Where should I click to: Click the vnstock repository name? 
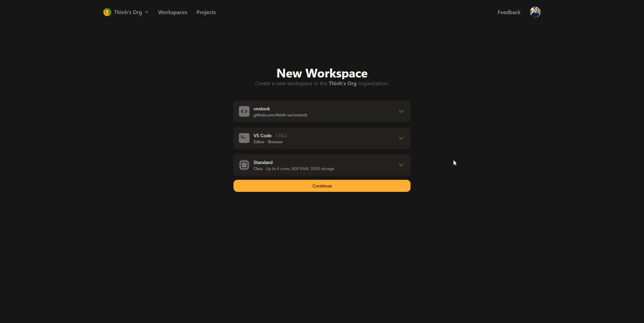tap(262, 109)
